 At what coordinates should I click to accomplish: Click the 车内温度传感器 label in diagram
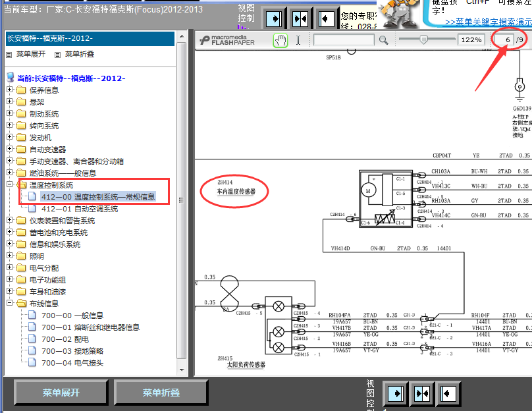(x=236, y=192)
